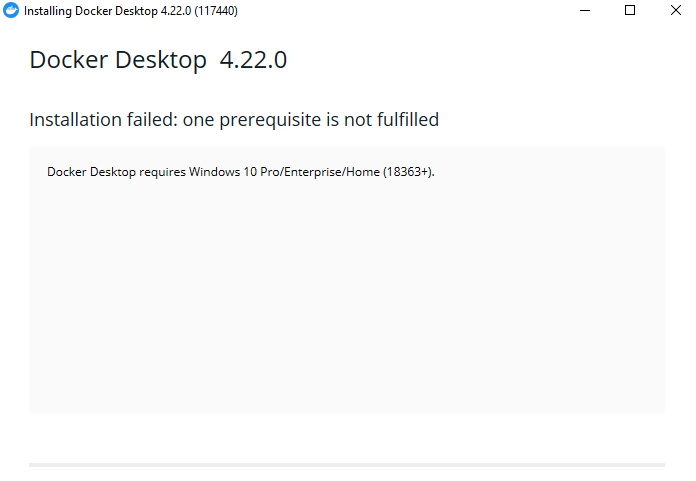Click the horizontal progress bar at the bottom
The image size is (696, 481).
[x=347, y=465]
